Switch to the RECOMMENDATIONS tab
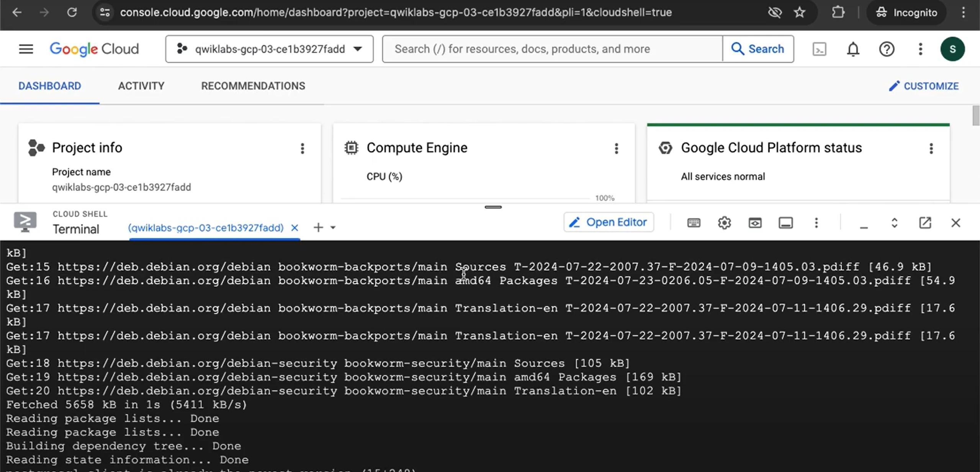This screenshot has height=472, width=980. point(253,86)
